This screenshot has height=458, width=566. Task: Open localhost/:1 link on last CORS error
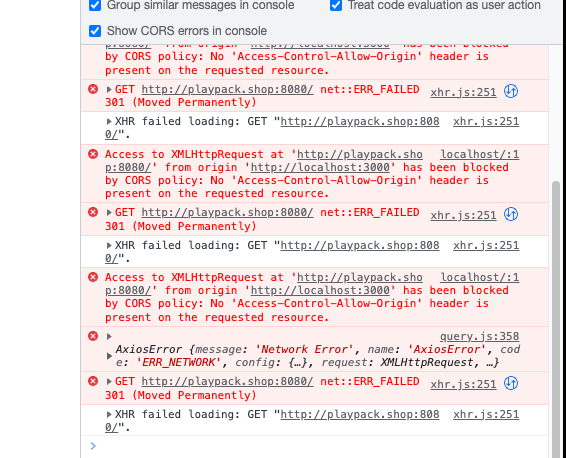479,277
